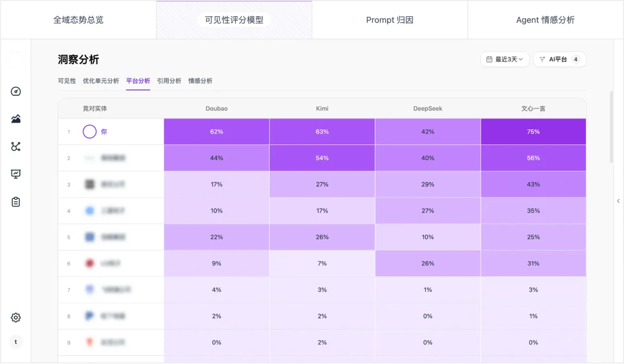
Task: Select the clipboard report icon in sidebar
Action: click(16, 201)
